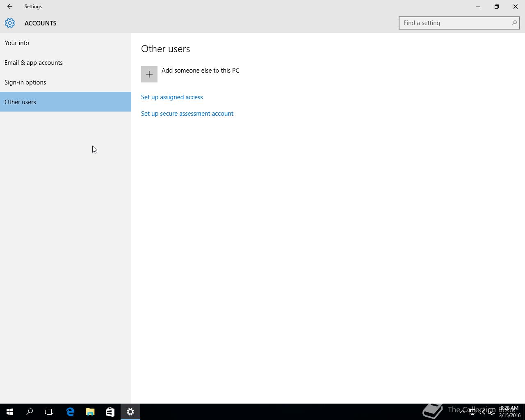Open the Windows Store from the taskbar
The width and height of the screenshot is (525, 420).
coord(110,412)
